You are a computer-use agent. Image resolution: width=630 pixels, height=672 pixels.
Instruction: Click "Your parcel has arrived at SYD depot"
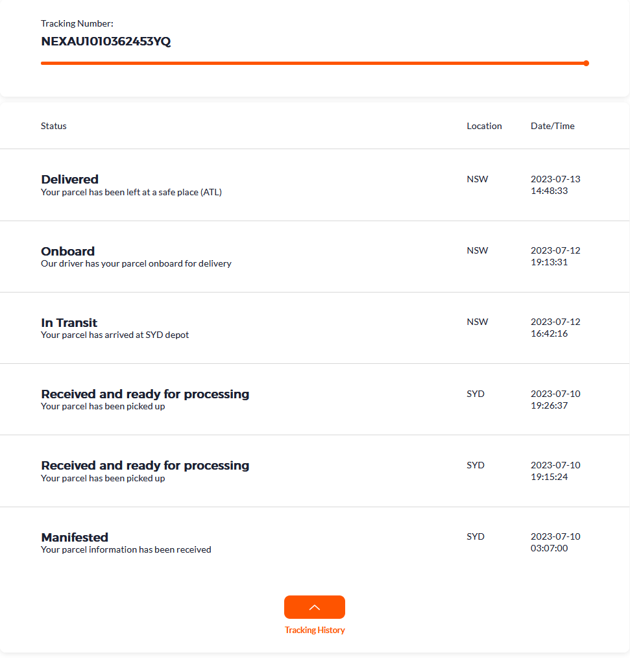pyautogui.click(x=115, y=335)
